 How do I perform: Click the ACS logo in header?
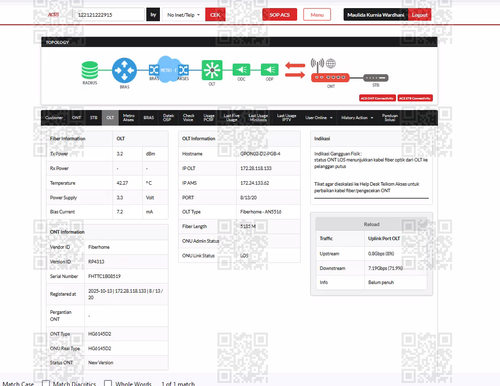[x=53, y=15]
